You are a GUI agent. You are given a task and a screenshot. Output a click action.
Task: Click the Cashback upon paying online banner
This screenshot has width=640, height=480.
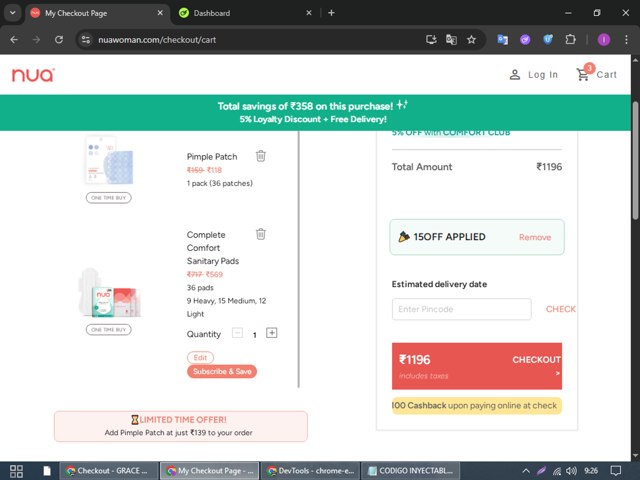[477, 406]
